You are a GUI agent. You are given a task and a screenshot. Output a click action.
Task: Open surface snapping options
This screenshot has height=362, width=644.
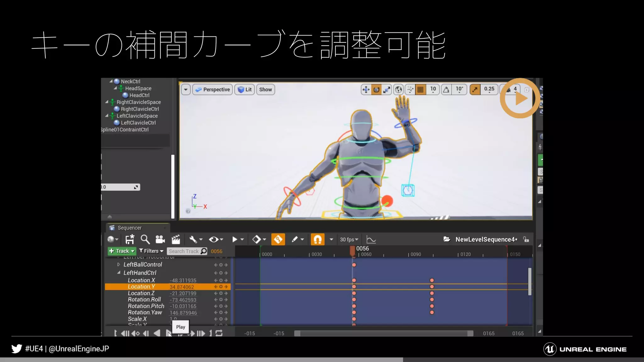pyautogui.click(x=410, y=90)
